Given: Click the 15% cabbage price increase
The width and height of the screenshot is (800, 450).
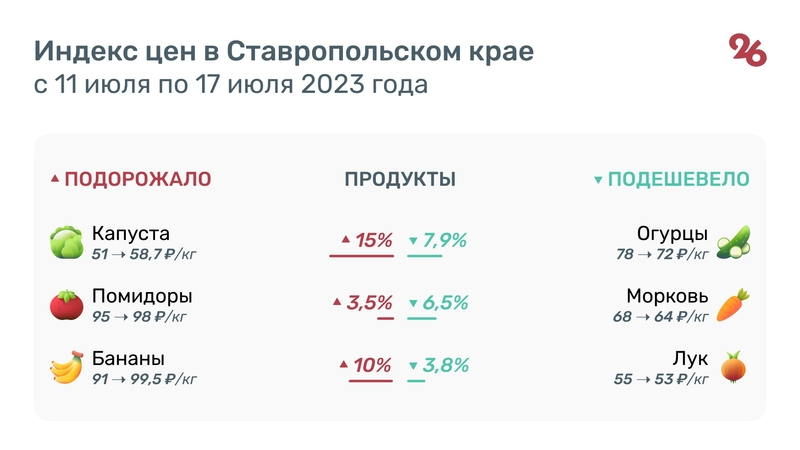Looking at the screenshot, I should pos(373,240).
